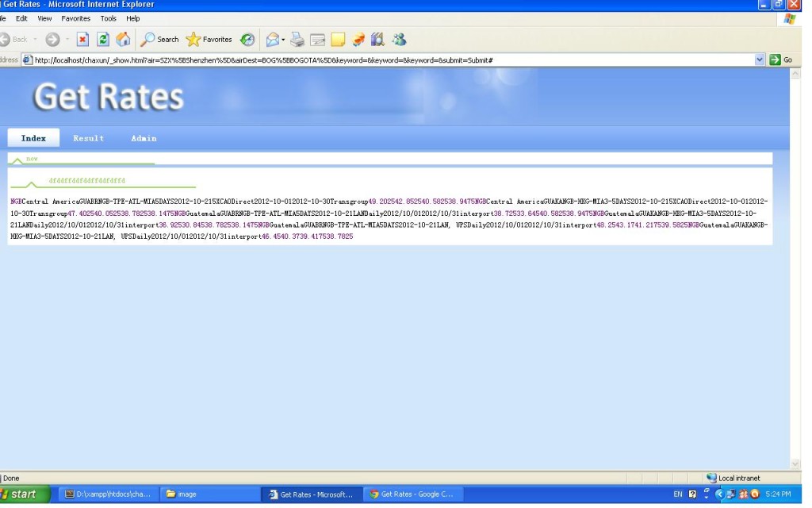Open the Research books icon
Viewport: 812px width, 508px height.
(377, 40)
